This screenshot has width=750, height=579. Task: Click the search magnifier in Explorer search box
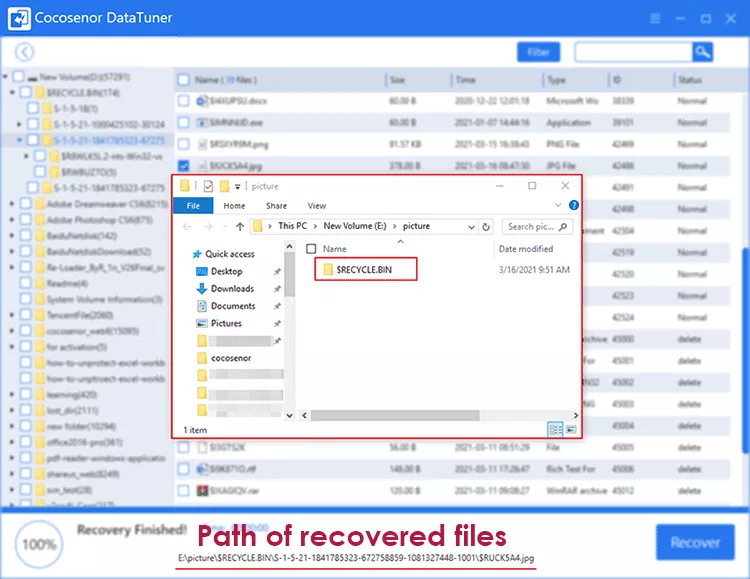[563, 226]
